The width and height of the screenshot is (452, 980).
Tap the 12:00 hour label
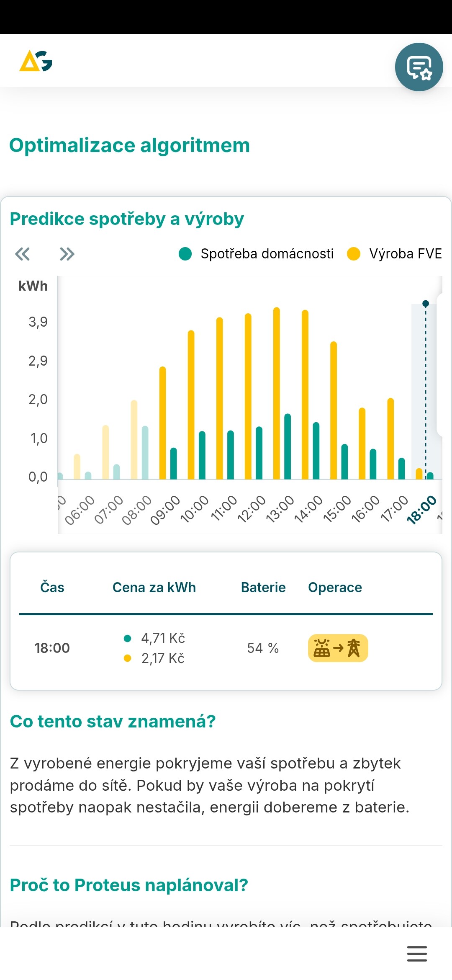coord(252,508)
